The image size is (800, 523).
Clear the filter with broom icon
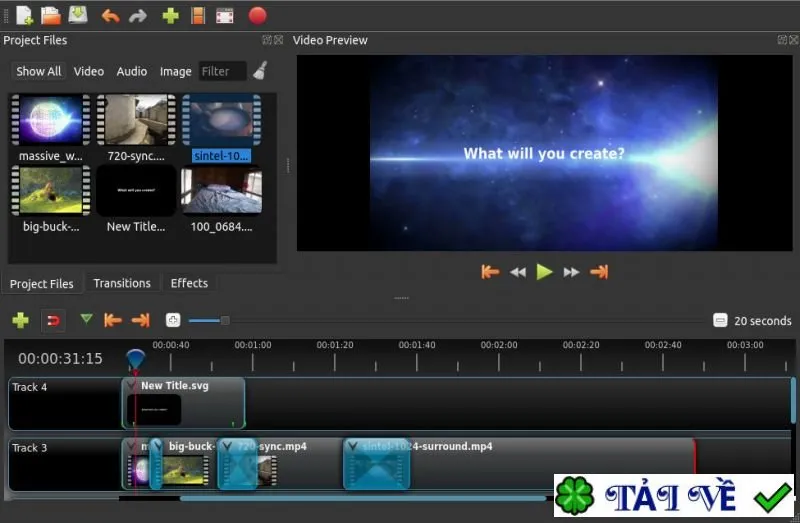[261, 70]
